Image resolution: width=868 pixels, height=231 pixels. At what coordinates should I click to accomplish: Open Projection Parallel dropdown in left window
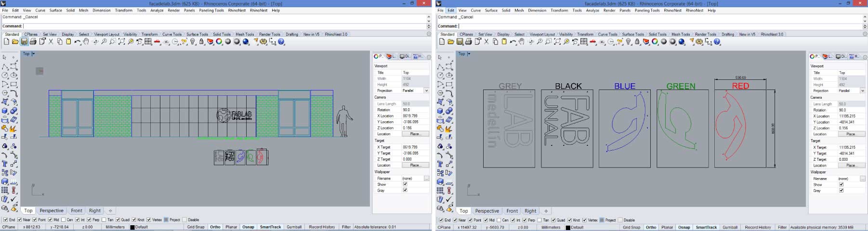[x=426, y=90]
